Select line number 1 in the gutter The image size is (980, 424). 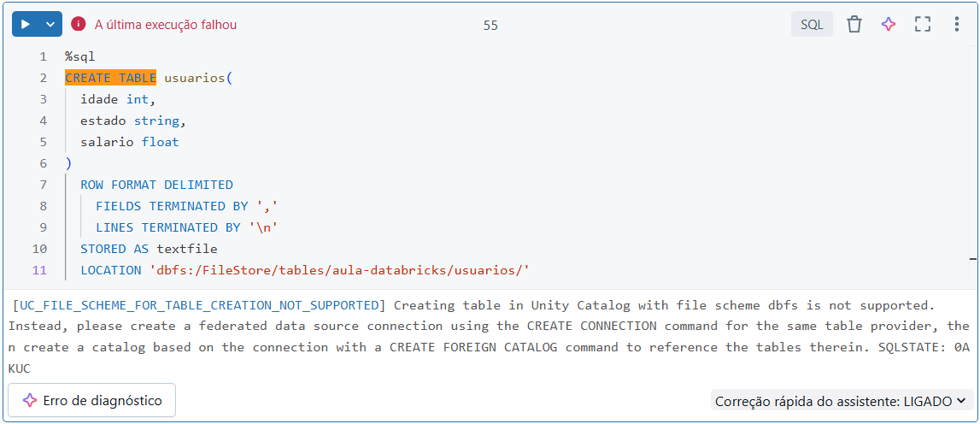[43, 57]
